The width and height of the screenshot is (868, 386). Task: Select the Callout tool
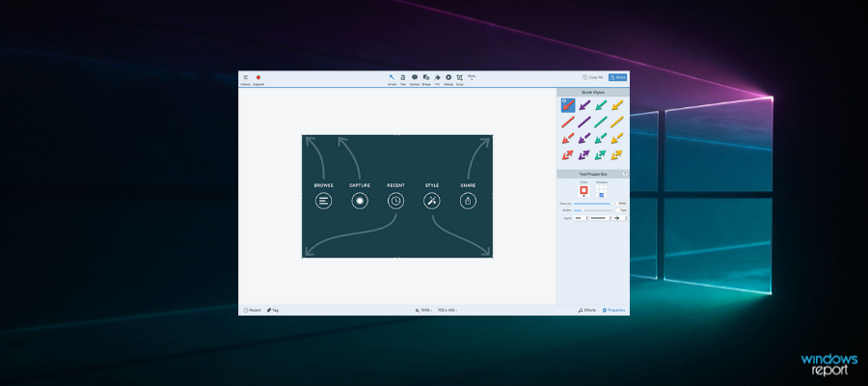pos(415,80)
